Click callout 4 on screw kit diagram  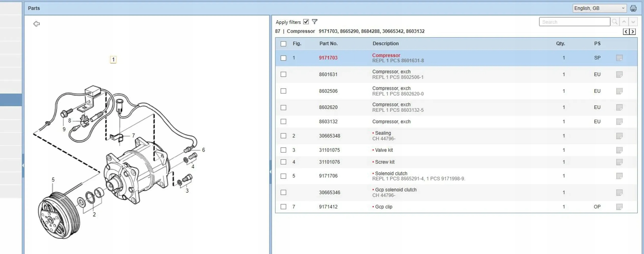point(193,167)
